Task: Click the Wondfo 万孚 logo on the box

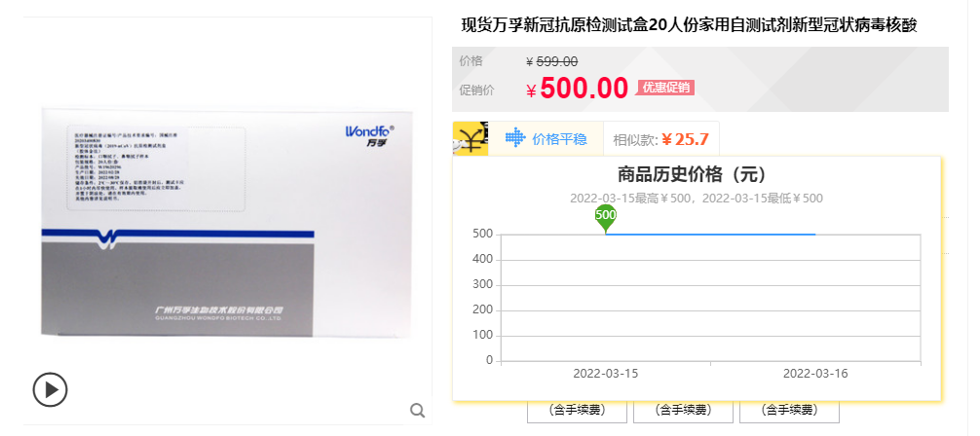Action: click(370, 135)
